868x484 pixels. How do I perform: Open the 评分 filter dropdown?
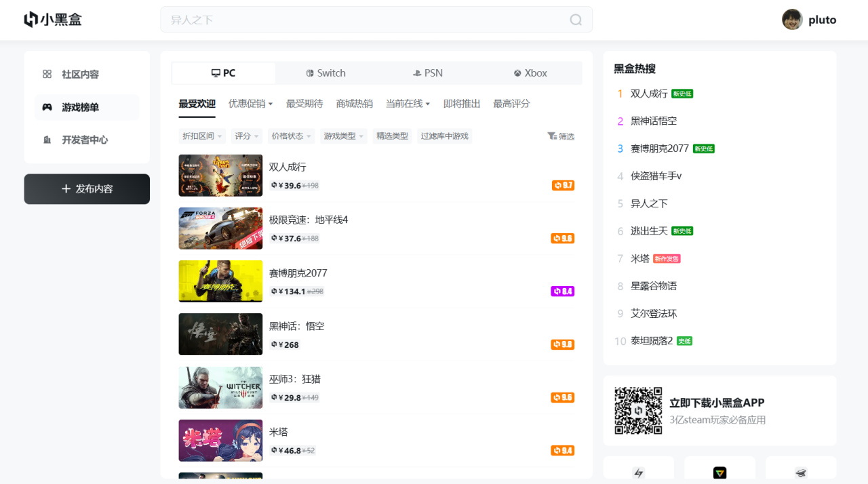click(x=247, y=136)
